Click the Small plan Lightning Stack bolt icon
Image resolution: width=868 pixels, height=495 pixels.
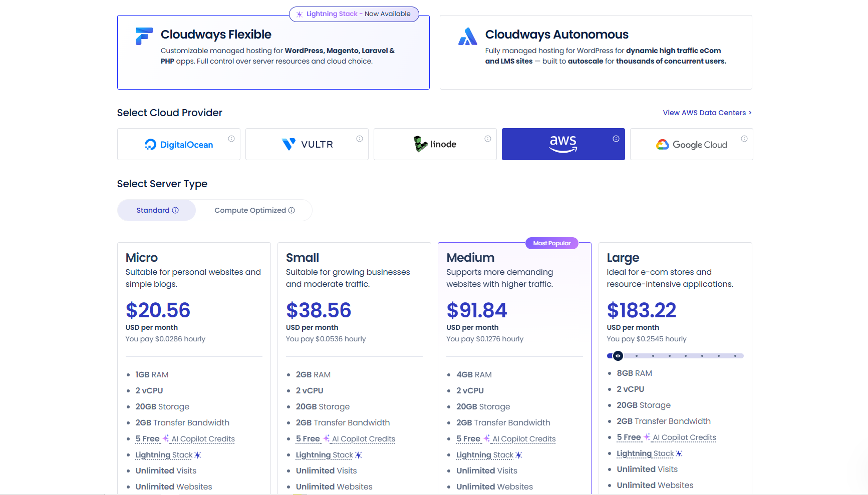click(358, 455)
